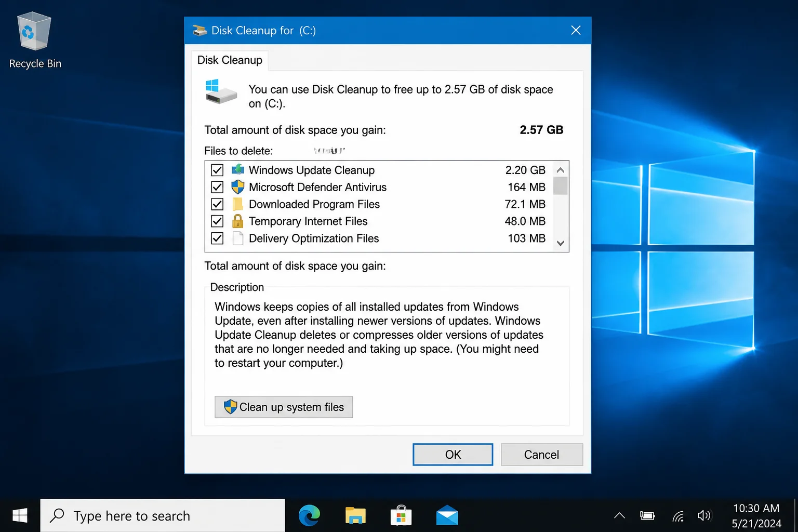The width and height of the screenshot is (798, 532).
Task: Click the Microsoft Defender shield icon
Action: tap(237, 187)
